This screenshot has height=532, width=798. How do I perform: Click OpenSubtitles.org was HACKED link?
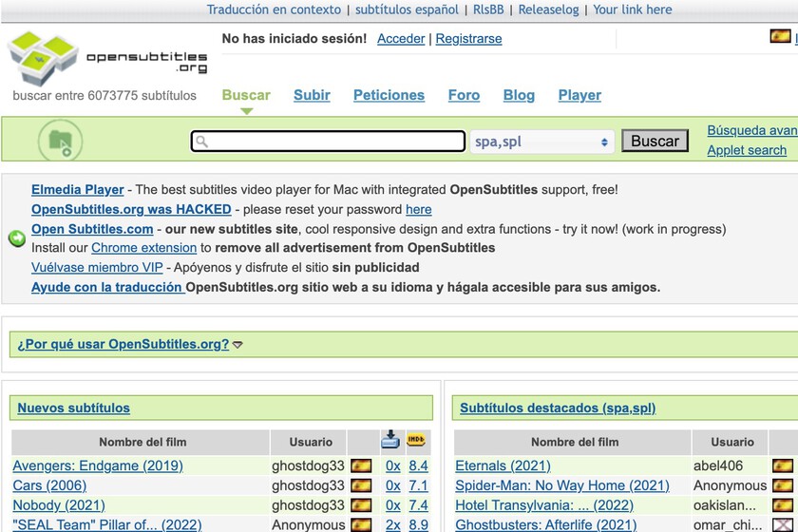[131, 210]
